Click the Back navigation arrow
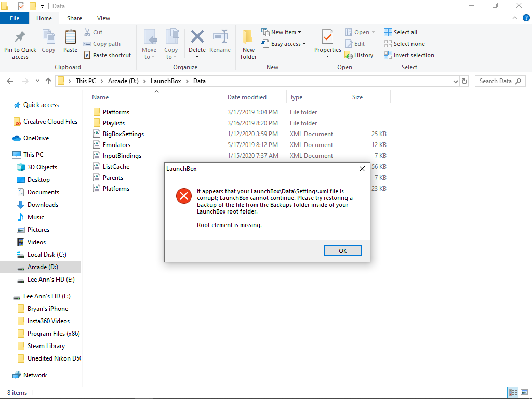 10,81
